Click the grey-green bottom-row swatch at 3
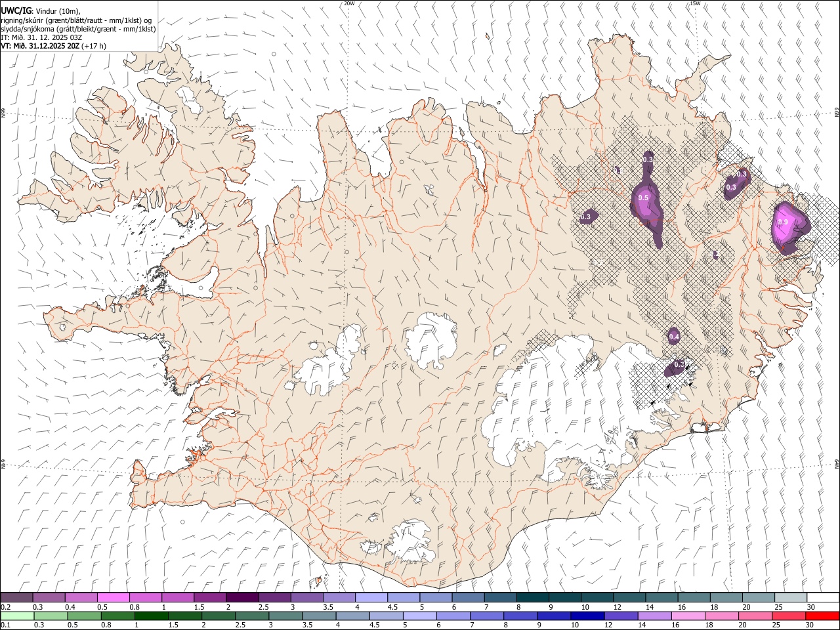 click(286, 616)
